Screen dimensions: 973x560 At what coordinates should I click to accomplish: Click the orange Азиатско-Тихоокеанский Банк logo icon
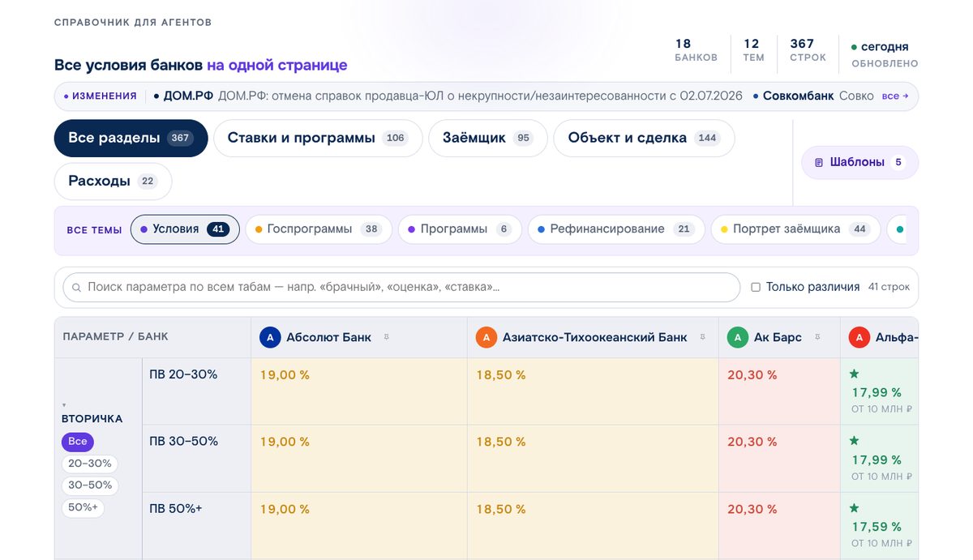pos(486,337)
